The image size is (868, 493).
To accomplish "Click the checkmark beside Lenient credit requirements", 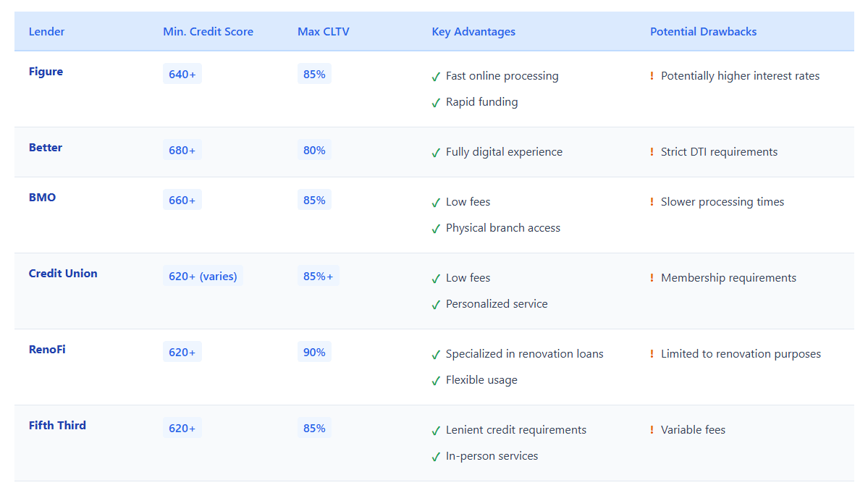I will pyautogui.click(x=436, y=431).
